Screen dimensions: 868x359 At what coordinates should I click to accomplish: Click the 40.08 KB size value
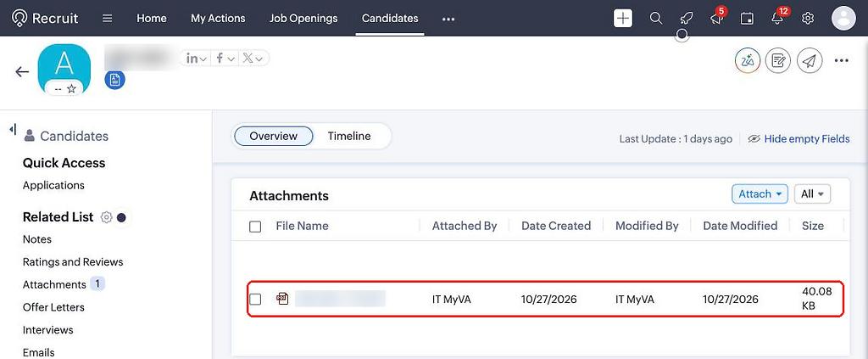817,299
